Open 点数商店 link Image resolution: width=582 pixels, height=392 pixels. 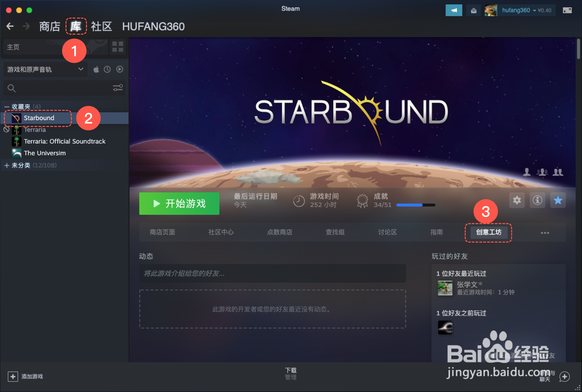pos(280,232)
